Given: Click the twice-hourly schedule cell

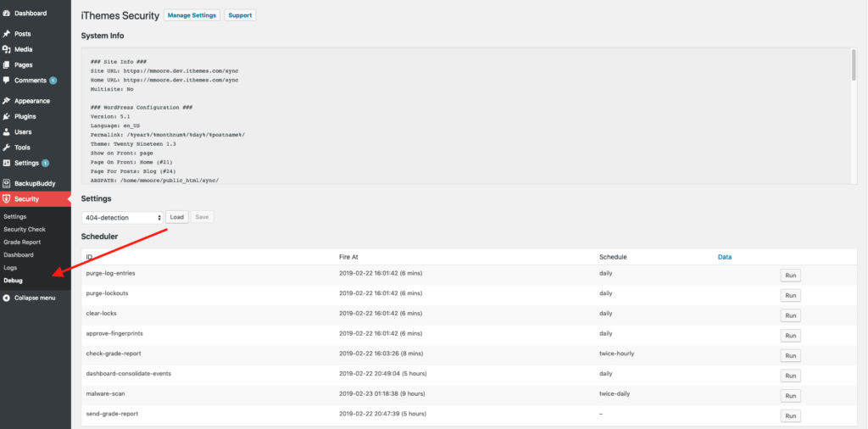Looking at the screenshot, I should coord(617,354).
